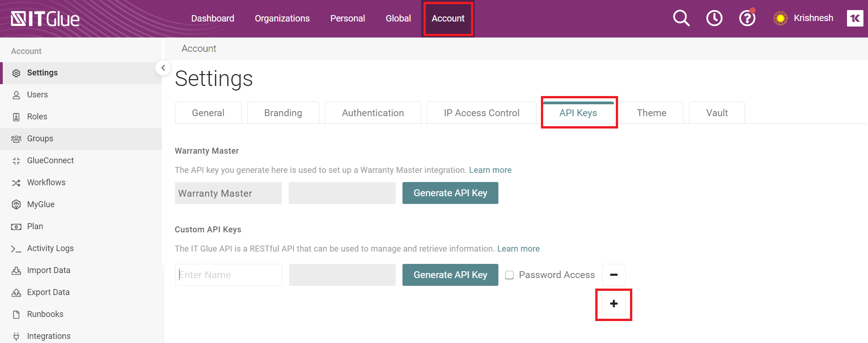
Task: Click the Roles badge icon
Action: click(x=16, y=117)
